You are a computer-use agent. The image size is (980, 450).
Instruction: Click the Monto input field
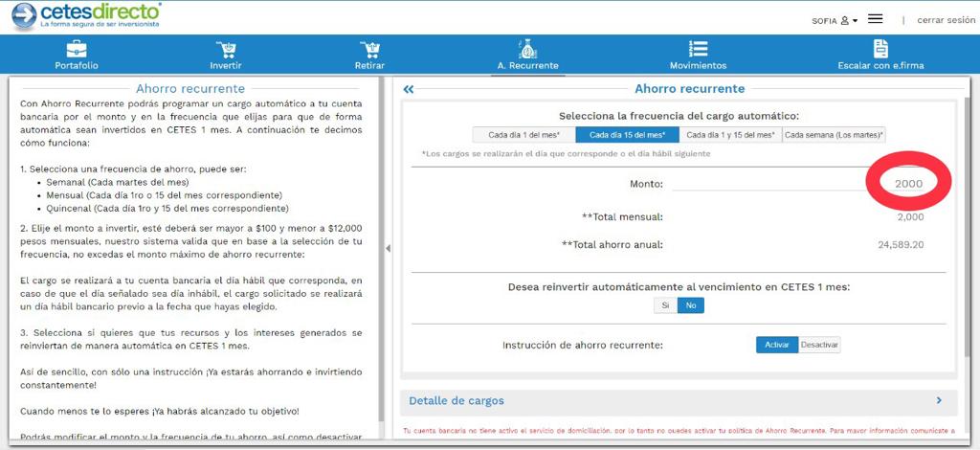pyautogui.click(x=798, y=184)
